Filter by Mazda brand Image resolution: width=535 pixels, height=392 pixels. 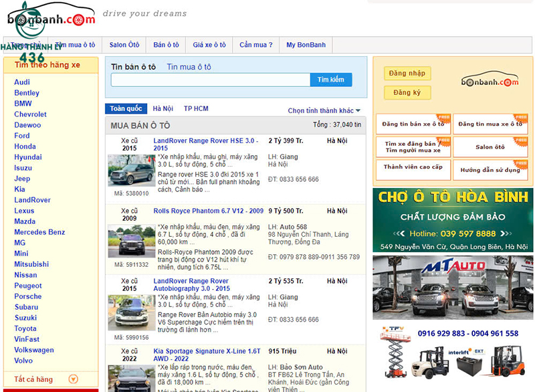[x=25, y=221]
